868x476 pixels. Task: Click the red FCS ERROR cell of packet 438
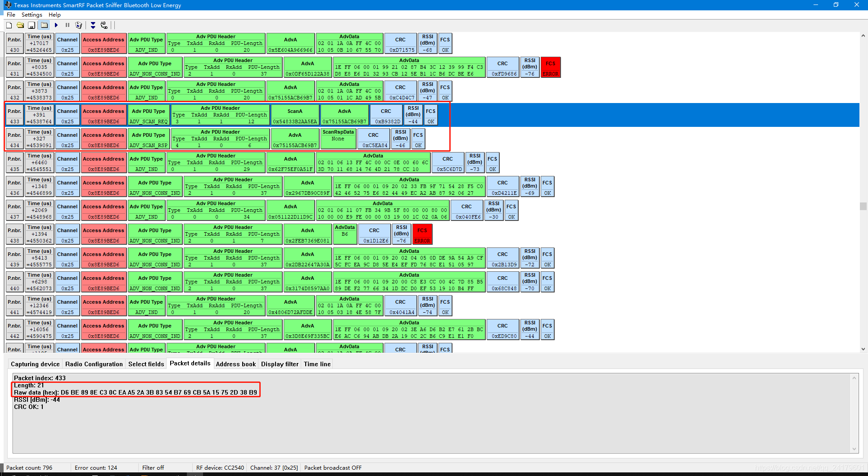point(422,234)
